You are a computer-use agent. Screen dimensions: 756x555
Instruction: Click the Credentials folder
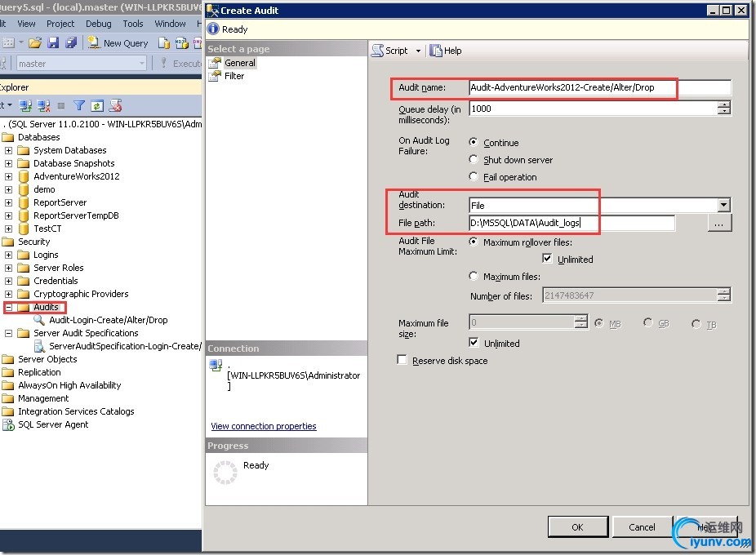56,281
